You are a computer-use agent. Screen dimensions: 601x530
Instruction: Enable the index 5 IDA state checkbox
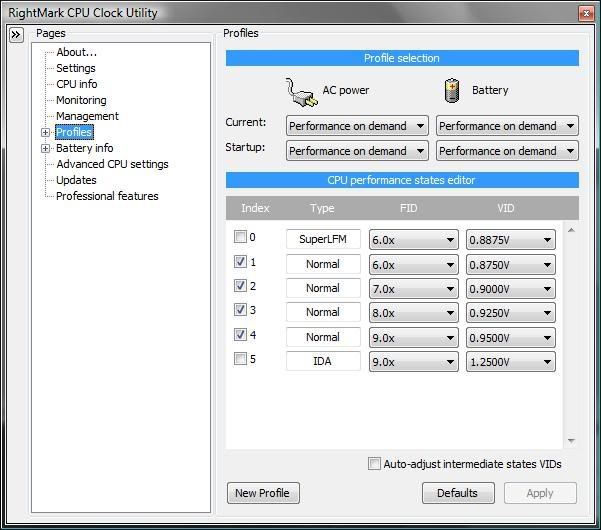(x=240, y=359)
